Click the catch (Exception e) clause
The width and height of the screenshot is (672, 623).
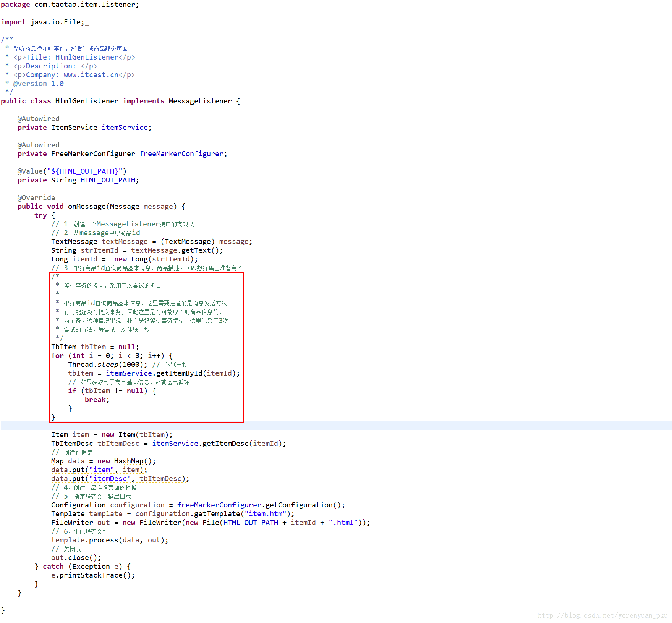pos(83,567)
